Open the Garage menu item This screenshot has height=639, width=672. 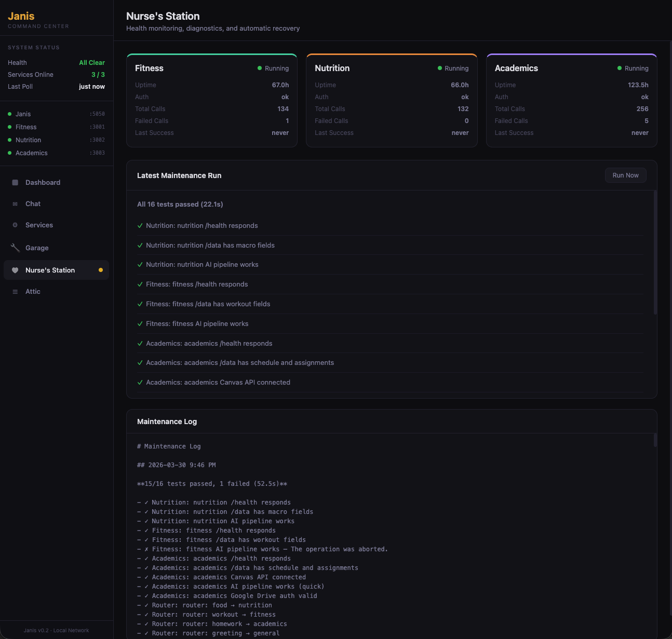click(37, 248)
